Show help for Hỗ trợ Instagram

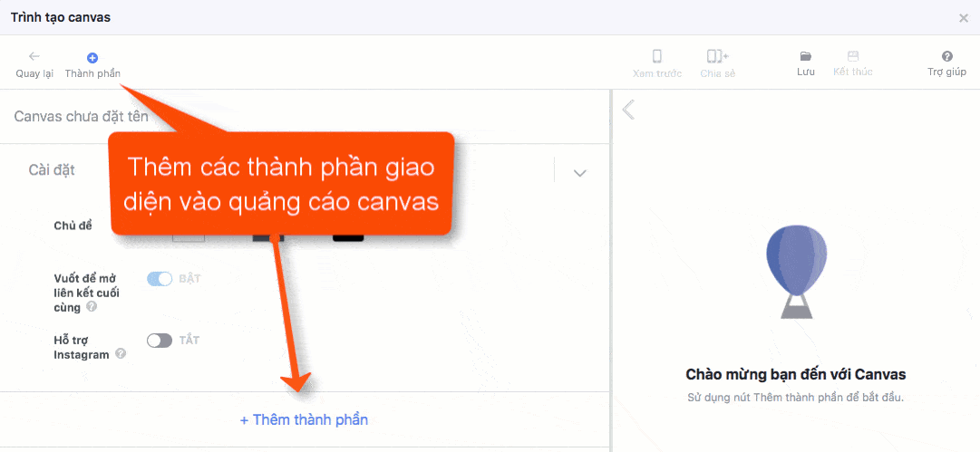121,353
